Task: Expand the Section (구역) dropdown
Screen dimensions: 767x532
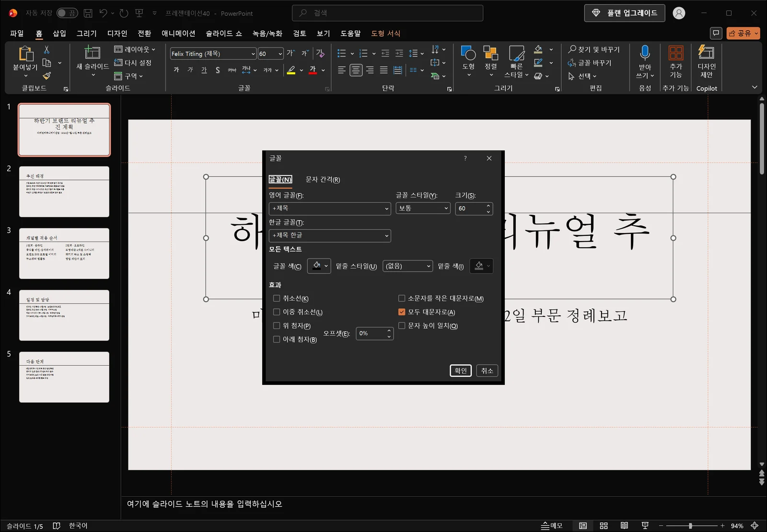Action: tap(128, 76)
